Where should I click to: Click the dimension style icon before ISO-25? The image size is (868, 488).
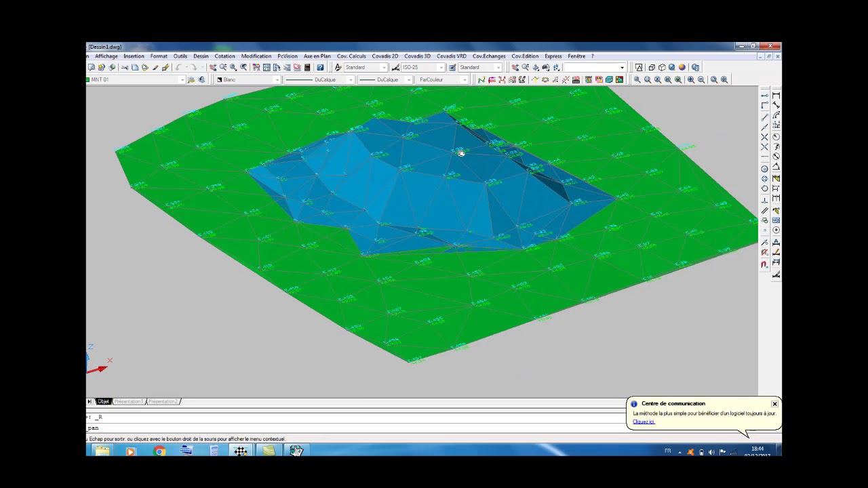[395, 67]
